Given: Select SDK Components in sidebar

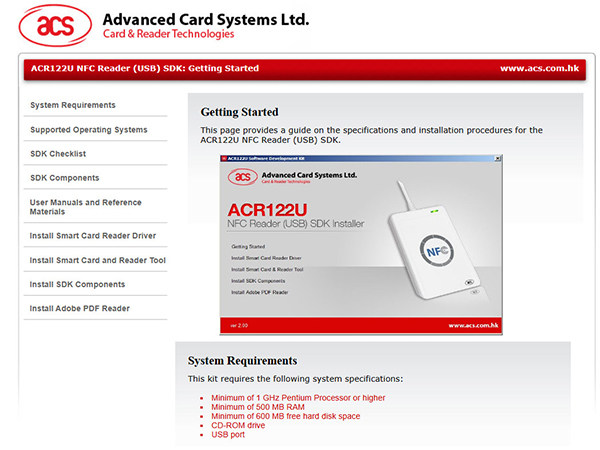Looking at the screenshot, I should (x=65, y=178).
